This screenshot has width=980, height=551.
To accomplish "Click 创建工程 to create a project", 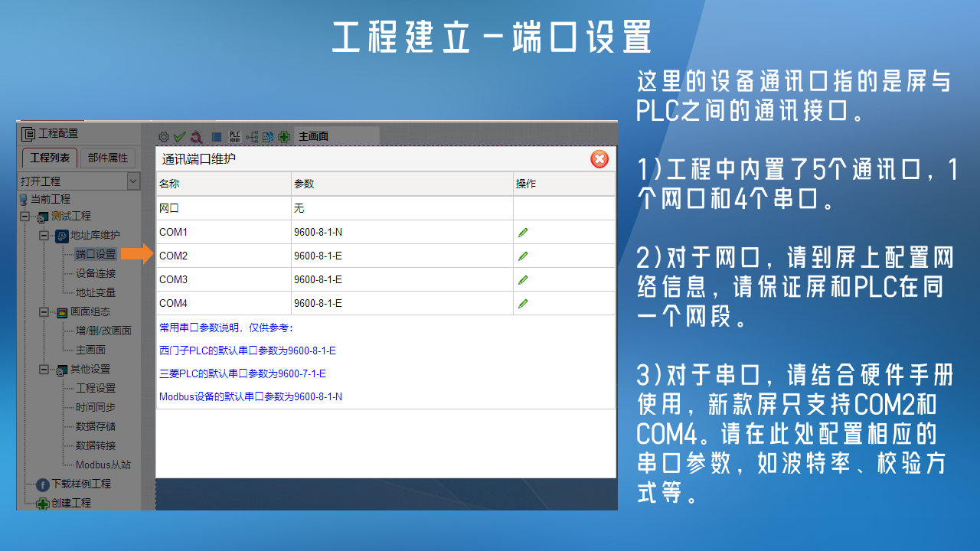I will click(x=70, y=503).
